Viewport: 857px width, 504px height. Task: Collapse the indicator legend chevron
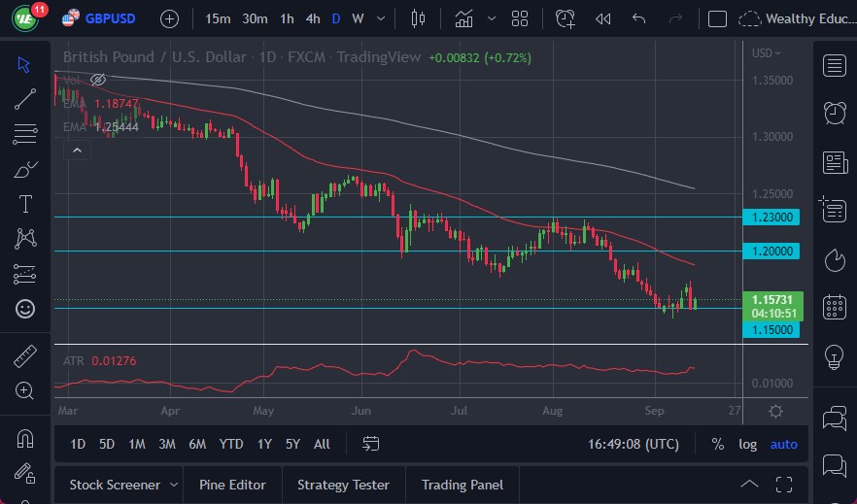tap(76, 150)
